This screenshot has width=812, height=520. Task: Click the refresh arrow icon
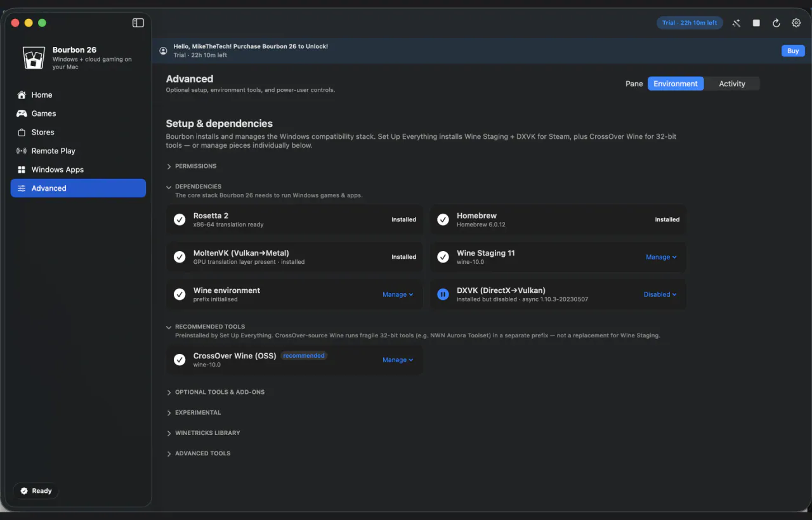pos(776,23)
